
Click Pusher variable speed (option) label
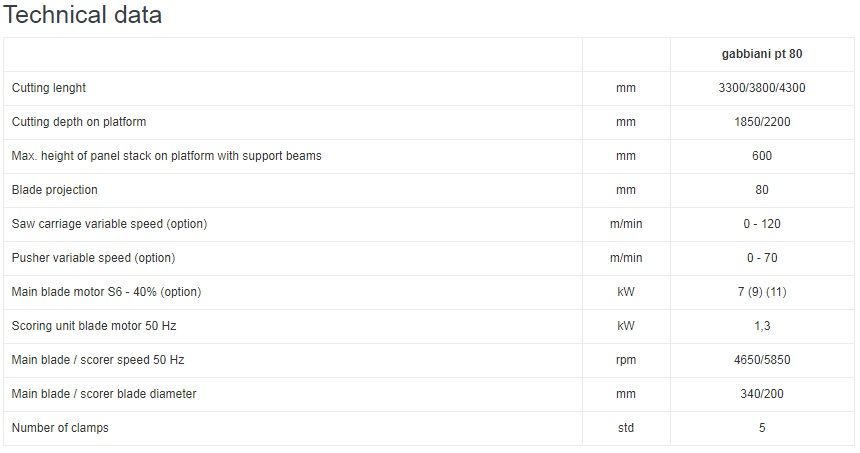(93, 258)
